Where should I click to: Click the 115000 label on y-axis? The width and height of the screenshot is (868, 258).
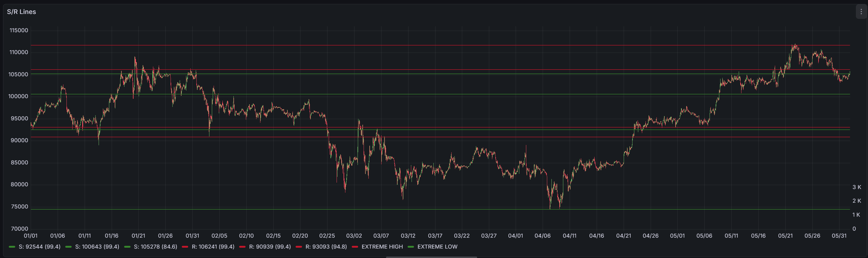coord(19,30)
